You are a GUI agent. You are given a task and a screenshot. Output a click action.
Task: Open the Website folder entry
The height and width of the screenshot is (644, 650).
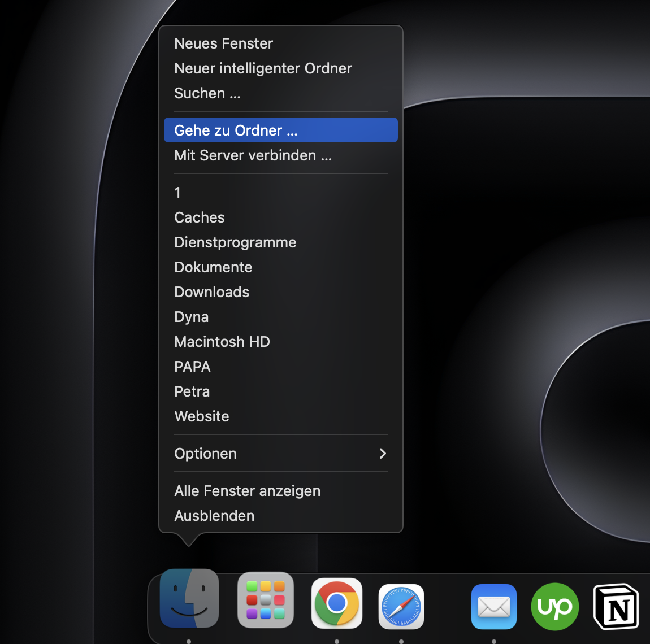201,416
